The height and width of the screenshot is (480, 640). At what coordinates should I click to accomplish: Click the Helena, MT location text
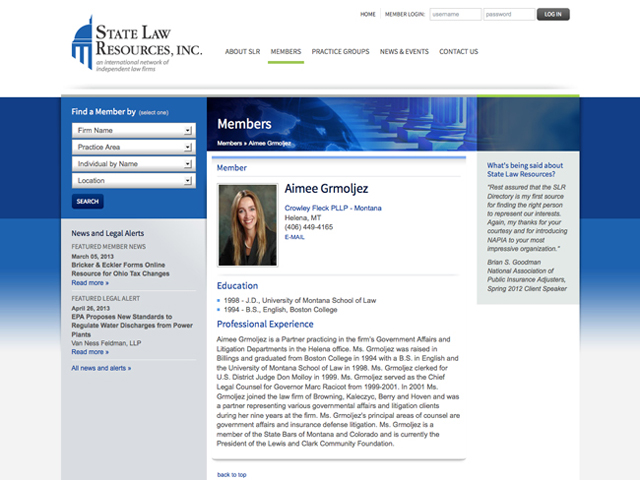(303, 218)
